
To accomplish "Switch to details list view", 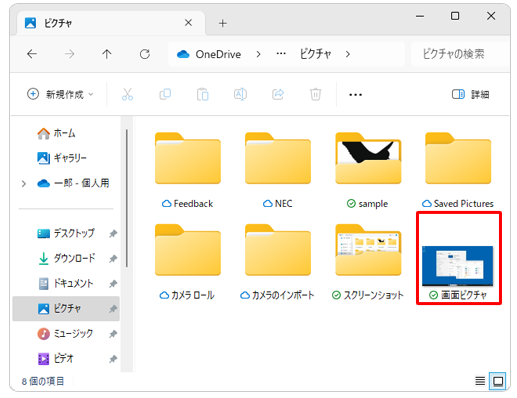I will (x=480, y=381).
